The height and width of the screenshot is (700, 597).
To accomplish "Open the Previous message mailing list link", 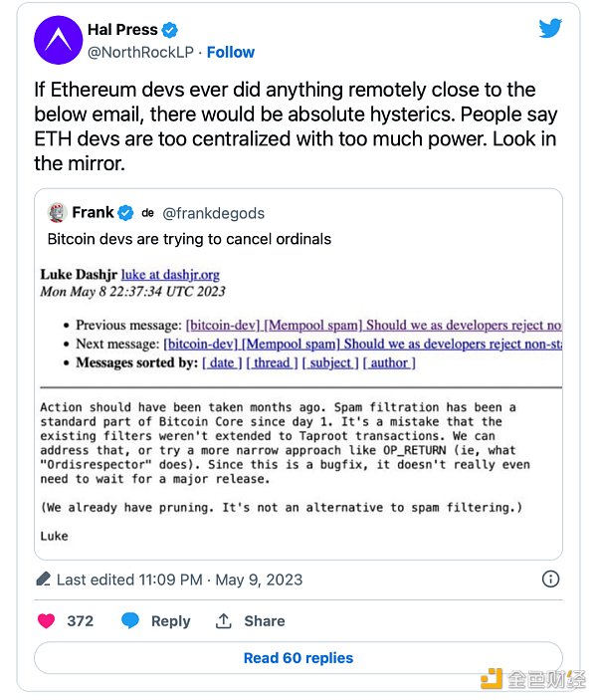I will (x=373, y=325).
